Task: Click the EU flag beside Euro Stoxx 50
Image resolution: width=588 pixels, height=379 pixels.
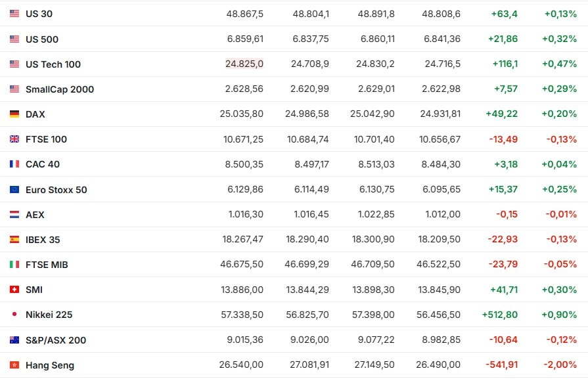Action: pyautogui.click(x=14, y=190)
